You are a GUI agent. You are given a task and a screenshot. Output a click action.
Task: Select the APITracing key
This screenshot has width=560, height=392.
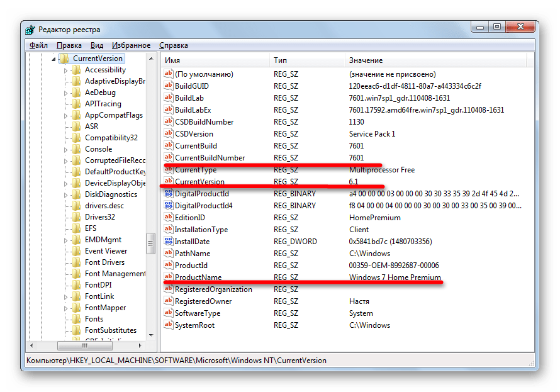103,104
